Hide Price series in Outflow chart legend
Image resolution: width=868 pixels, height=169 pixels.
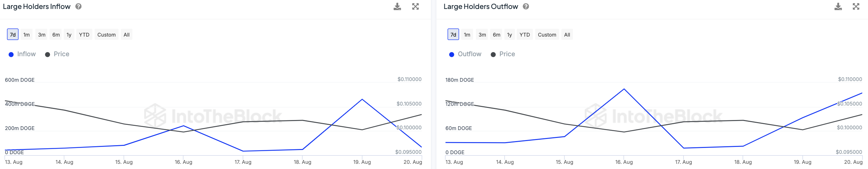pyautogui.click(x=503, y=54)
